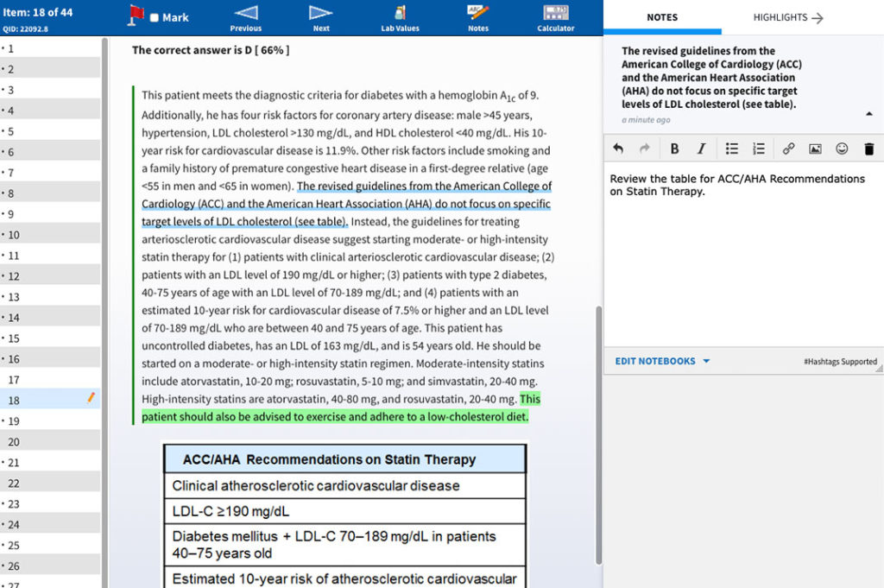Open the Notes tool in the toolbar
884x588 pixels.
477,17
